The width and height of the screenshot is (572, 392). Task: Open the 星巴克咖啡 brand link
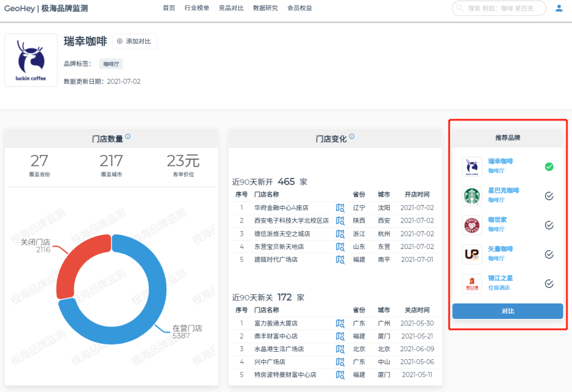coord(504,191)
